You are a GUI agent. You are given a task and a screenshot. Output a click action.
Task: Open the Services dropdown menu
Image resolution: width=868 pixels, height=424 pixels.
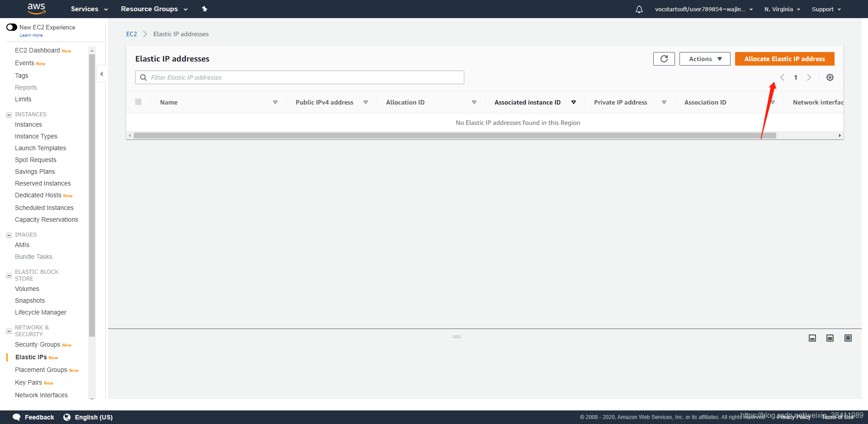pos(89,9)
